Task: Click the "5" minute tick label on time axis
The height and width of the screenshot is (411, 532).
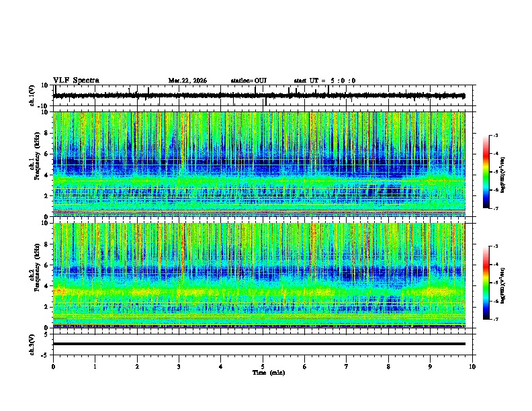Action: point(263,367)
